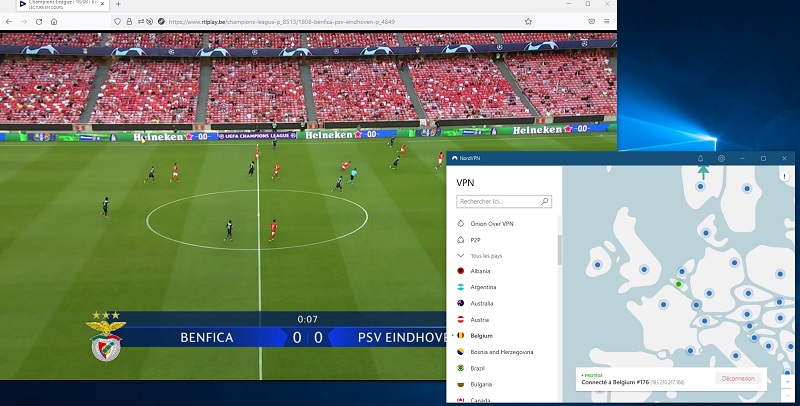Go to the Firefox home page
The height and width of the screenshot is (406, 800).
53,21
